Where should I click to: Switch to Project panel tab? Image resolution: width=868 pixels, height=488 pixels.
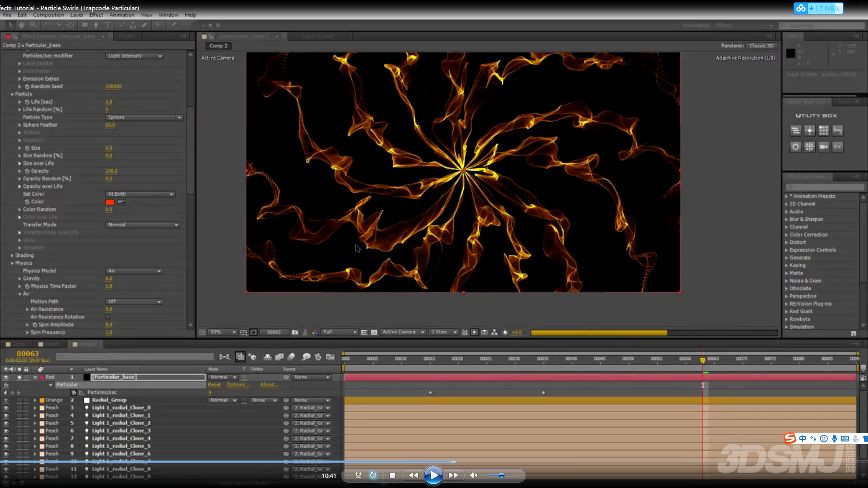coord(127,36)
